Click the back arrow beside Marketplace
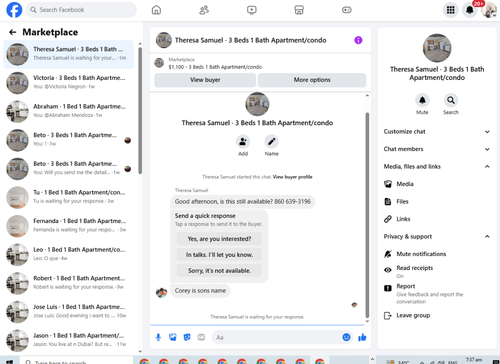 coord(13,32)
